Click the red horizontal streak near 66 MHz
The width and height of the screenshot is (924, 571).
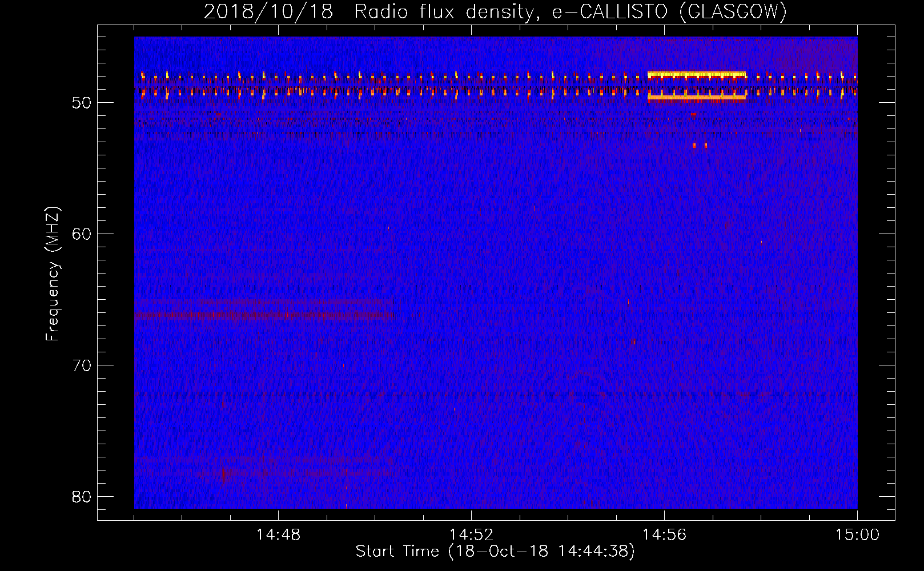[264, 315]
